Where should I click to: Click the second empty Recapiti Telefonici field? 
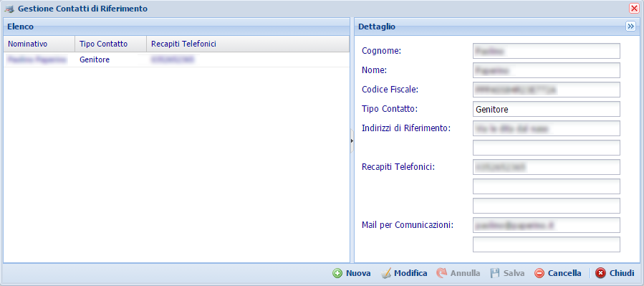[x=547, y=186]
